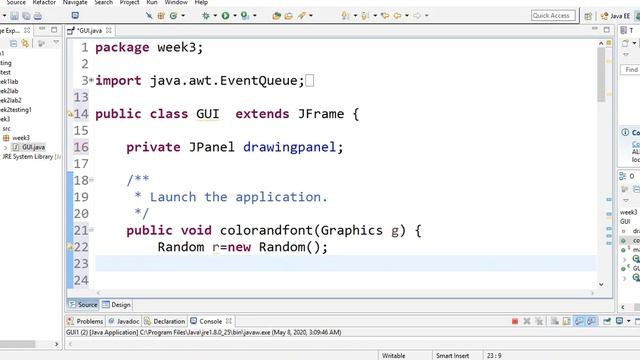This screenshot has width=640, height=360.
Task: Open the Window menu
Action: pyautogui.click(x=176, y=2)
